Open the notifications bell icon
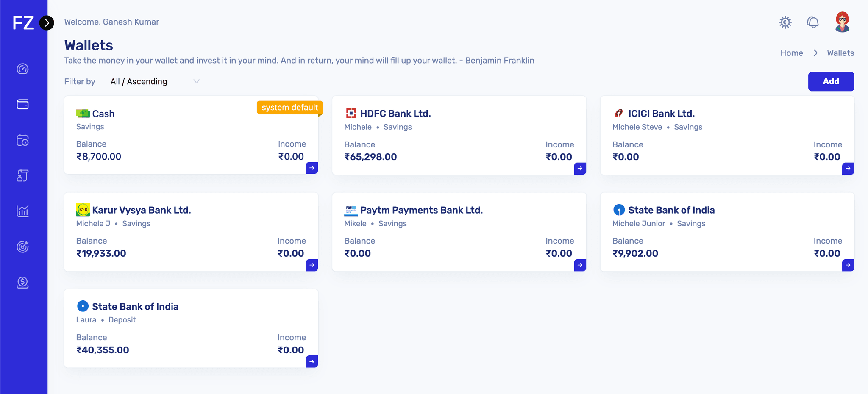Viewport: 868px width, 394px height. [x=812, y=22]
